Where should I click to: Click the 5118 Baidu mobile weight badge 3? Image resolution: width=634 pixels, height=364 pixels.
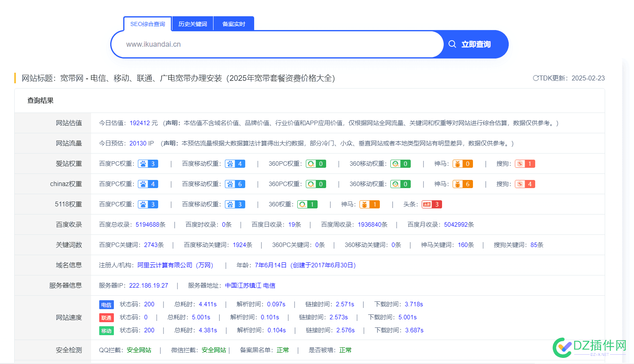point(235,204)
